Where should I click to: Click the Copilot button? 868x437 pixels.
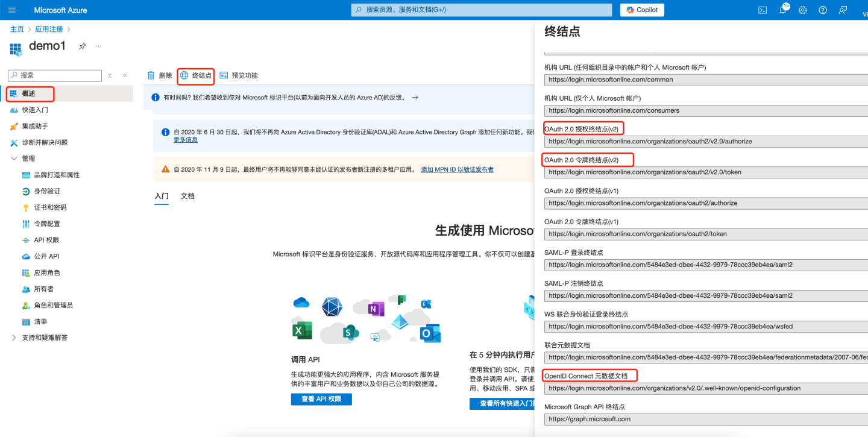[x=643, y=10]
